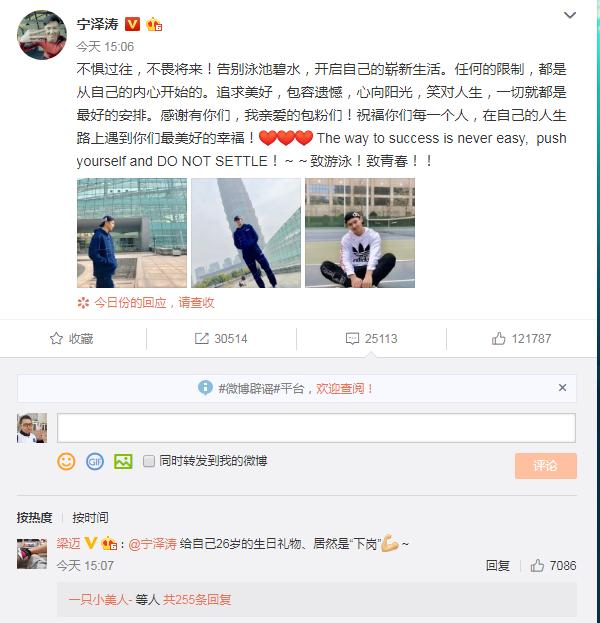Attach a picture using image icon
600x623 pixels.
(123, 461)
